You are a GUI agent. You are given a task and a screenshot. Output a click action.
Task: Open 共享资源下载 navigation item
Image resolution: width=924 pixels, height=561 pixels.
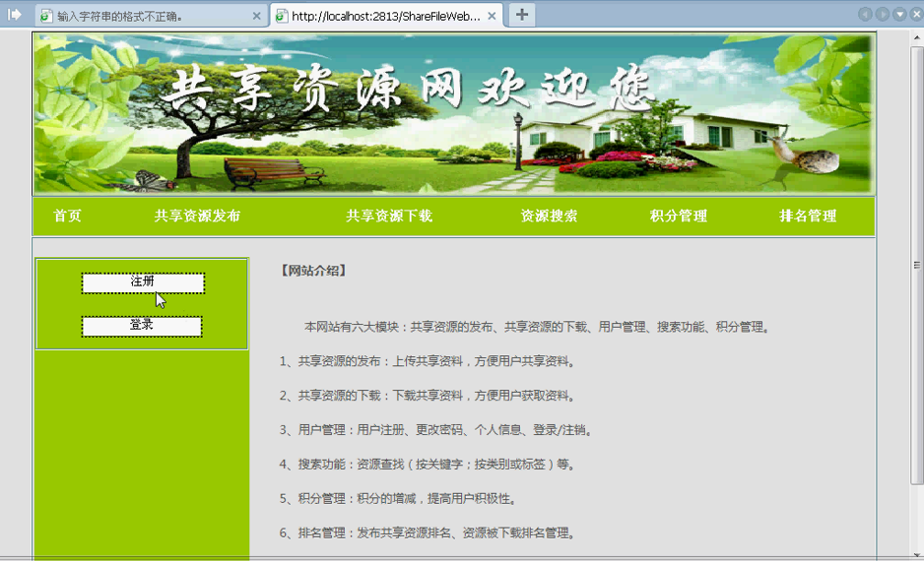(x=389, y=217)
